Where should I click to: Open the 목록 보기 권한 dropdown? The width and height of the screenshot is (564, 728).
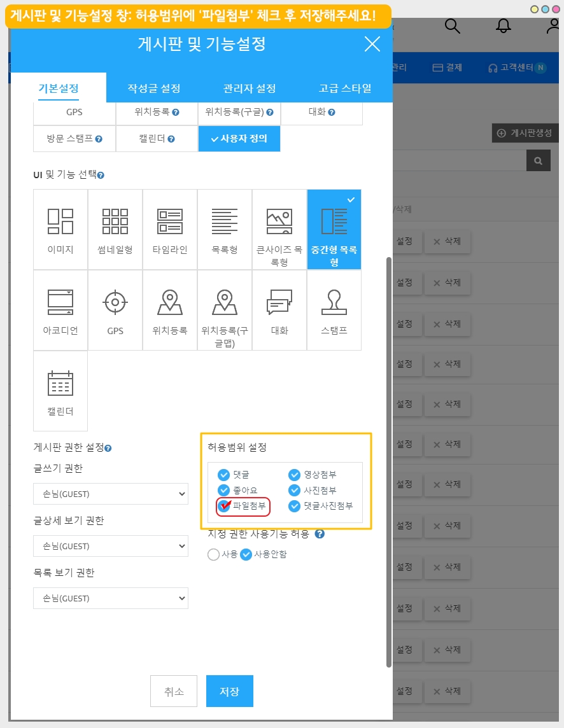click(x=111, y=598)
